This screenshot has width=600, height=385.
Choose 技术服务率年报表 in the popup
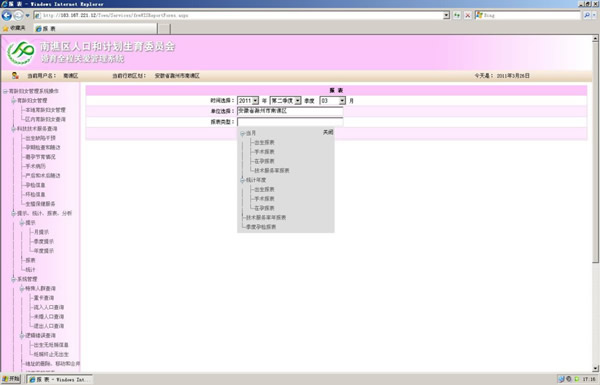pyautogui.click(x=266, y=217)
